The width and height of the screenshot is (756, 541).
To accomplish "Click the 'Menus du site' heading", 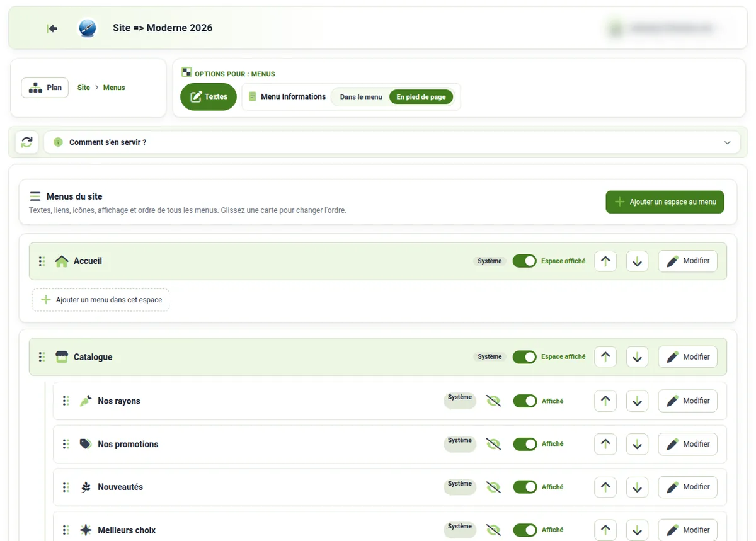I will [74, 196].
